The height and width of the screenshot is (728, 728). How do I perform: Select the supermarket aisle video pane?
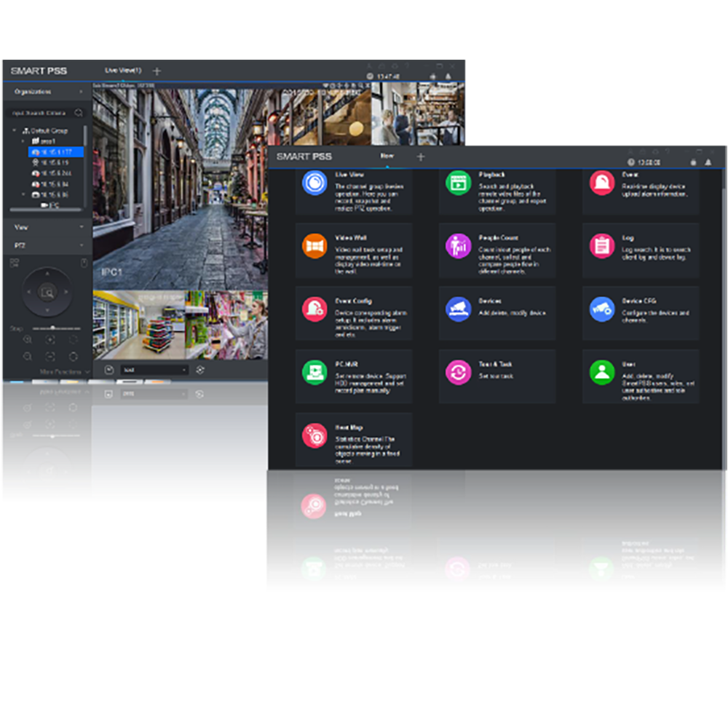(x=139, y=325)
